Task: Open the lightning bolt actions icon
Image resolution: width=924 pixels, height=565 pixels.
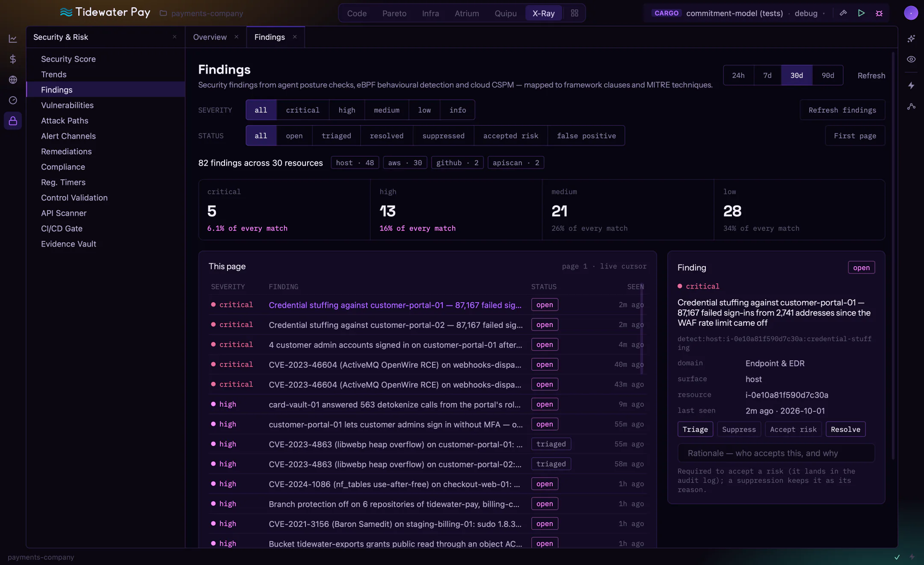Action: tap(911, 86)
